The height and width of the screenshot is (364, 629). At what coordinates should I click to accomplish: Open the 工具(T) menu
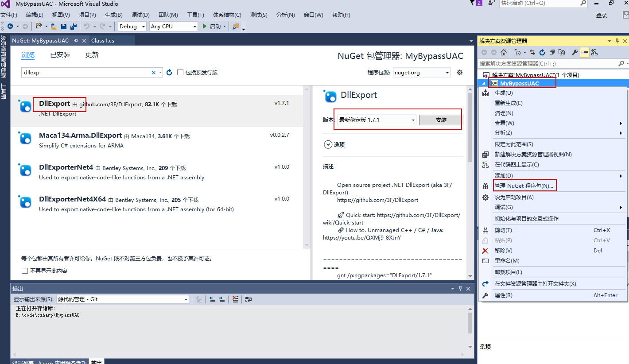(195, 15)
